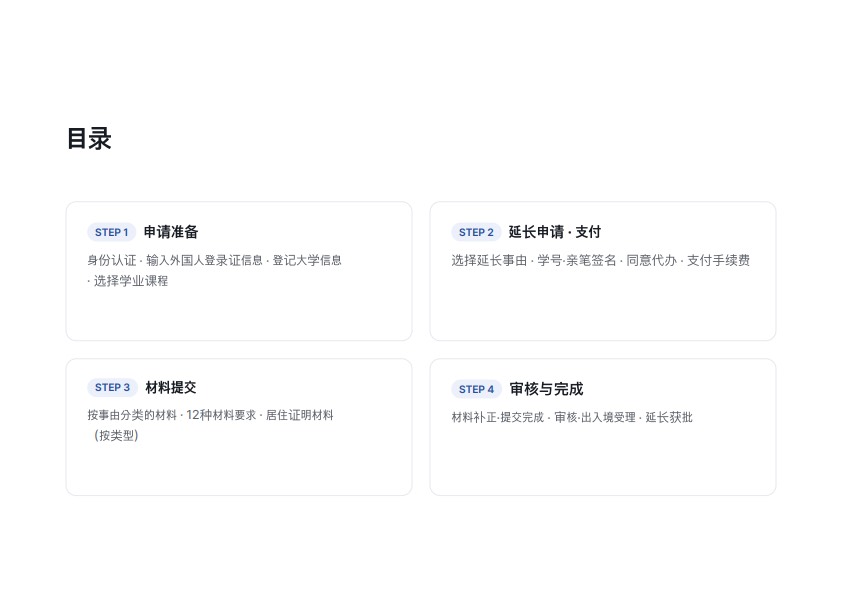The width and height of the screenshot is (842, 595).
Task: Click the (按类型) text in Step 3
Action: pyautogui.click(x=116, y=436)
